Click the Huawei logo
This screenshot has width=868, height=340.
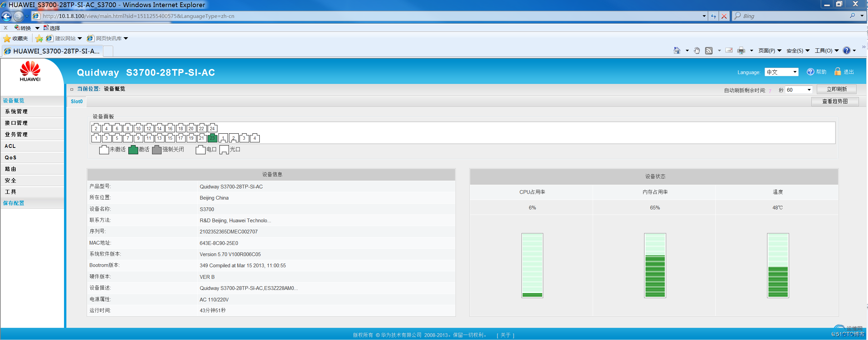tap(30, 71)
